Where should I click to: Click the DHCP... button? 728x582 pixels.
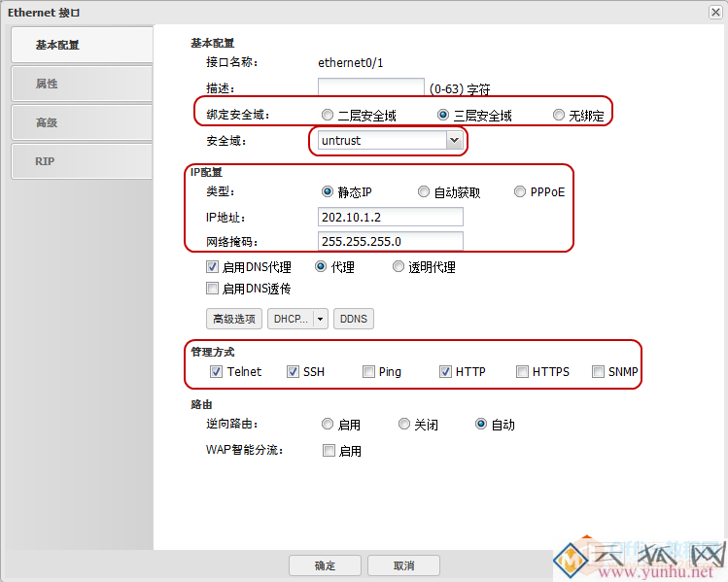(291, 319)
